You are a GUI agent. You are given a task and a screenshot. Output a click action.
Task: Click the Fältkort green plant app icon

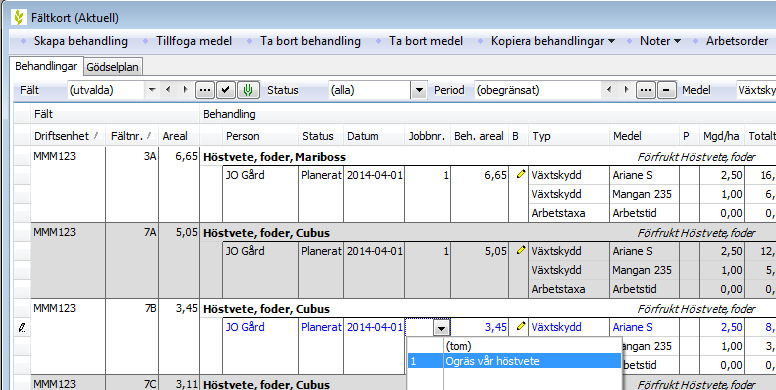pyautogui.click(x=19, y=18)
